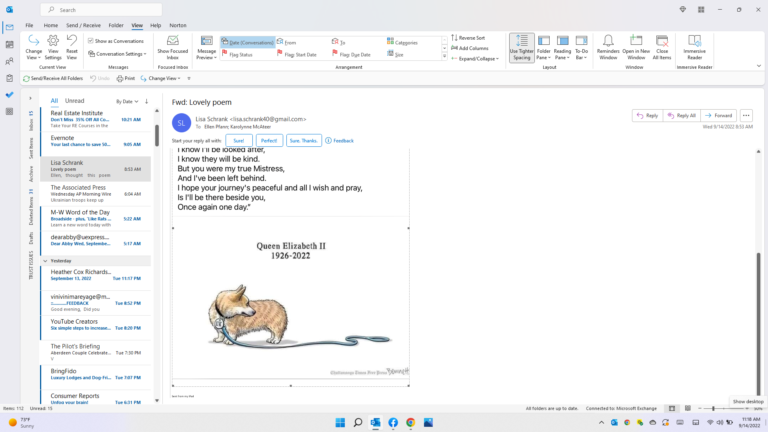The height and width of the screenshot is (432, 768).
Task: Click the search box
Action: [x=101, y=10]
